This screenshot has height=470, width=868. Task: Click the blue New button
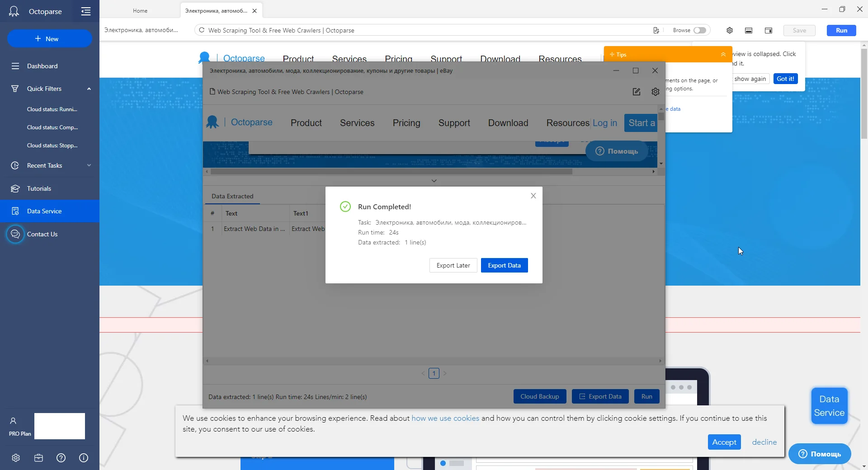click(x=50, y=39)
